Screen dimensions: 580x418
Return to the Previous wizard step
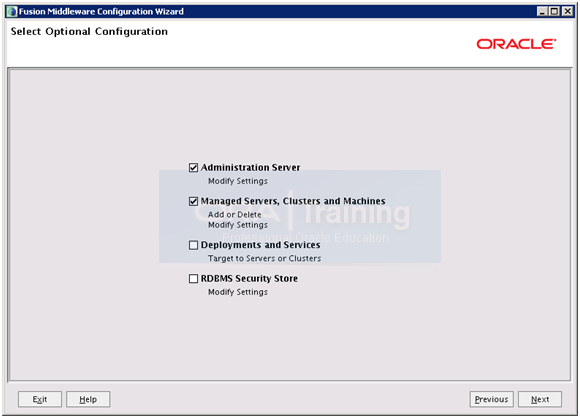[492, 399]
